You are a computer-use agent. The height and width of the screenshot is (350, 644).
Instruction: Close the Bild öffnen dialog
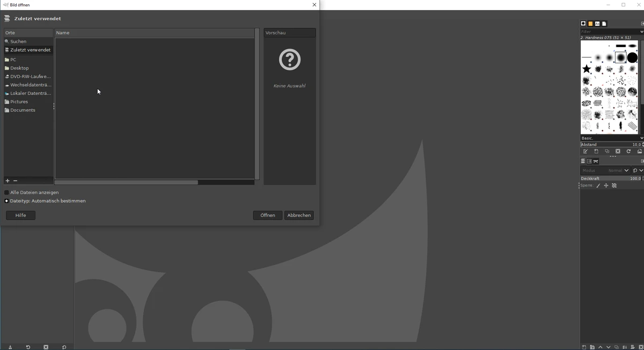click(314, 5)
